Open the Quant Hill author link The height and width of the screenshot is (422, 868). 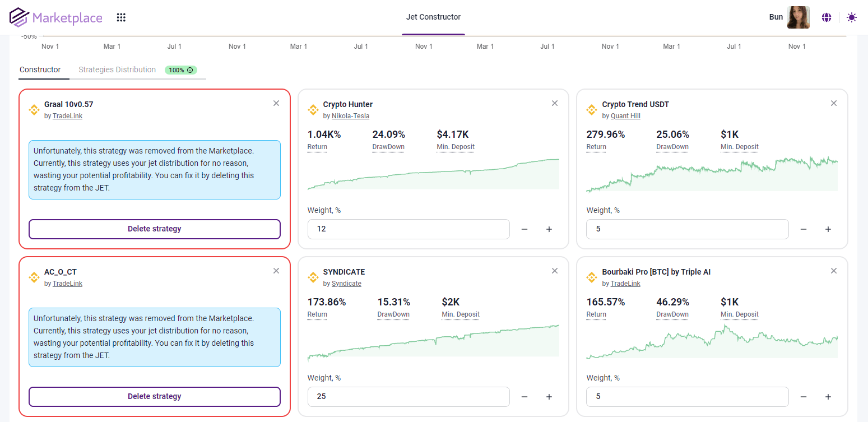tap(625, 116)
